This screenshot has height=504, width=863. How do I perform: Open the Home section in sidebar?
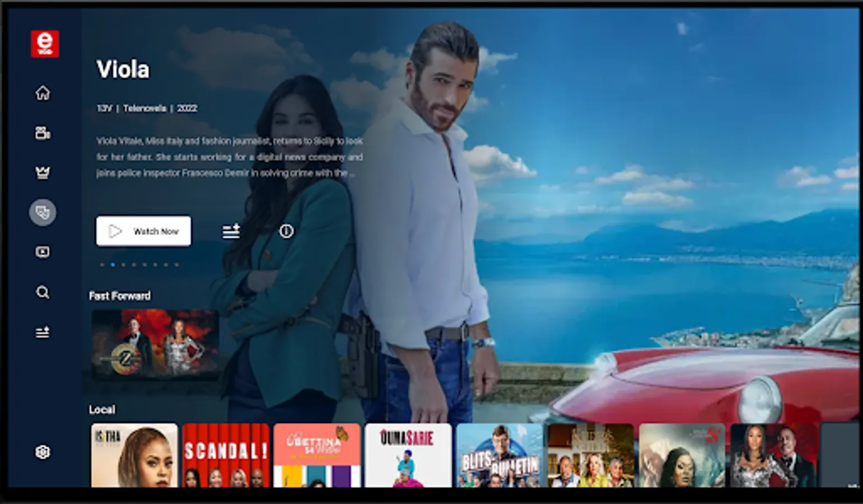point(43,93)
